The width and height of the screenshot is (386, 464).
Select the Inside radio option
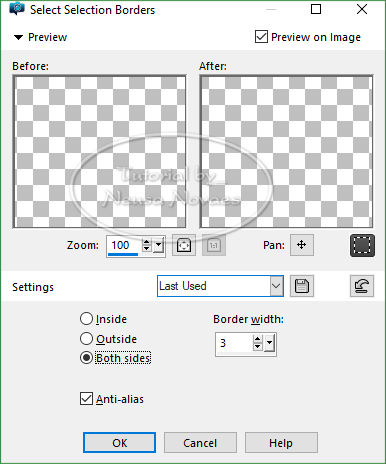coord(86,319)
